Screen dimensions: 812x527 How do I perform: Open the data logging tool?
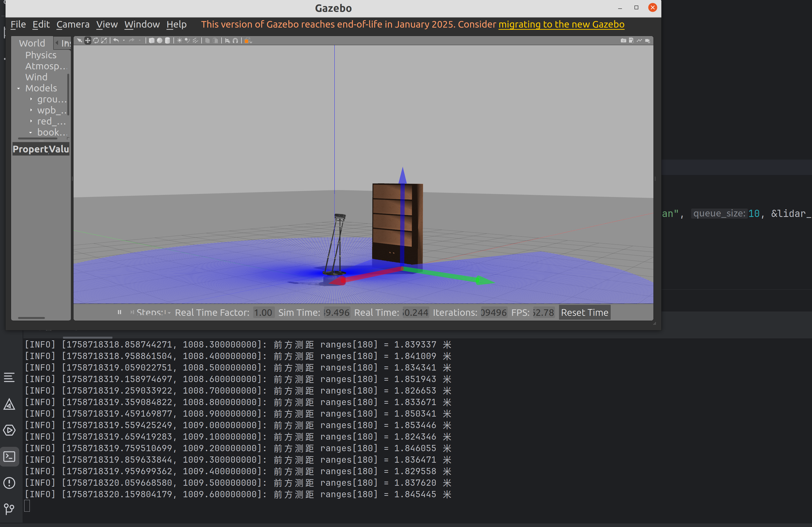[631, 41]
